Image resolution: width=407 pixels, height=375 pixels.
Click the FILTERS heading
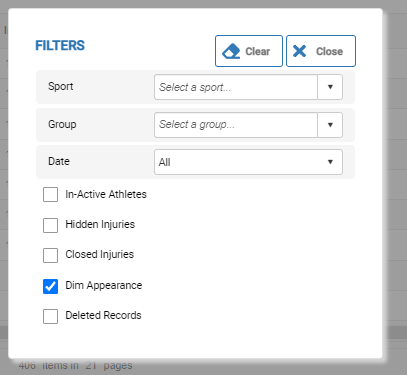(60, 45)
